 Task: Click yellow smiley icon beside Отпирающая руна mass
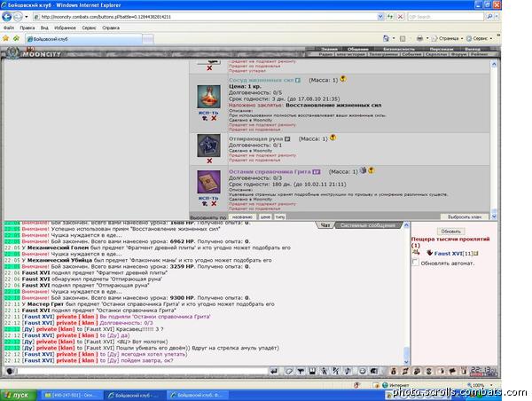click(332, 138)
